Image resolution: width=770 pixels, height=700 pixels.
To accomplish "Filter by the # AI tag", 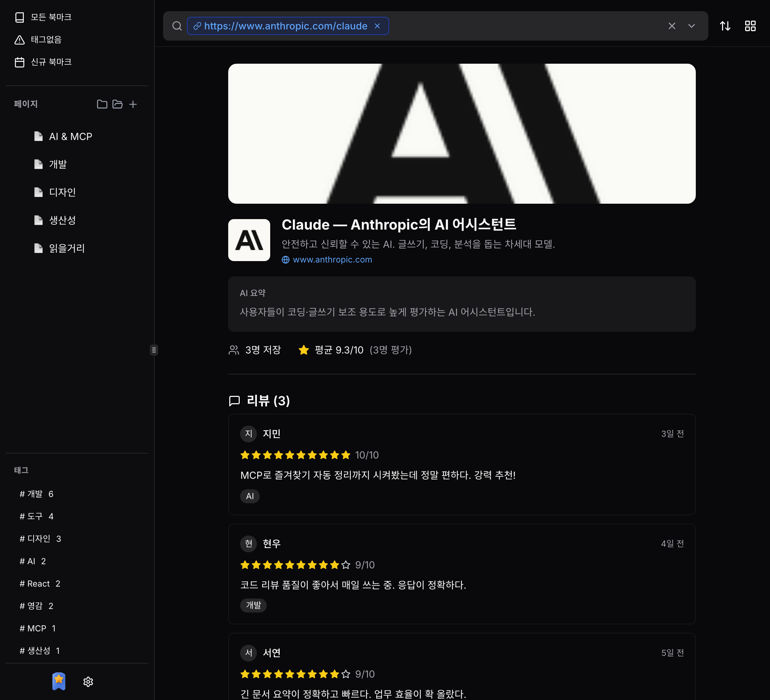I will coord(33,561).
